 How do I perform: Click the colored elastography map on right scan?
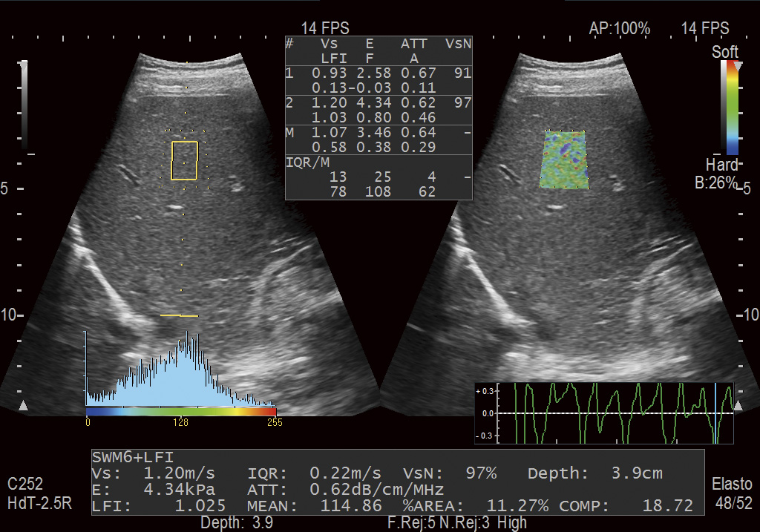[x=565, y=160]
